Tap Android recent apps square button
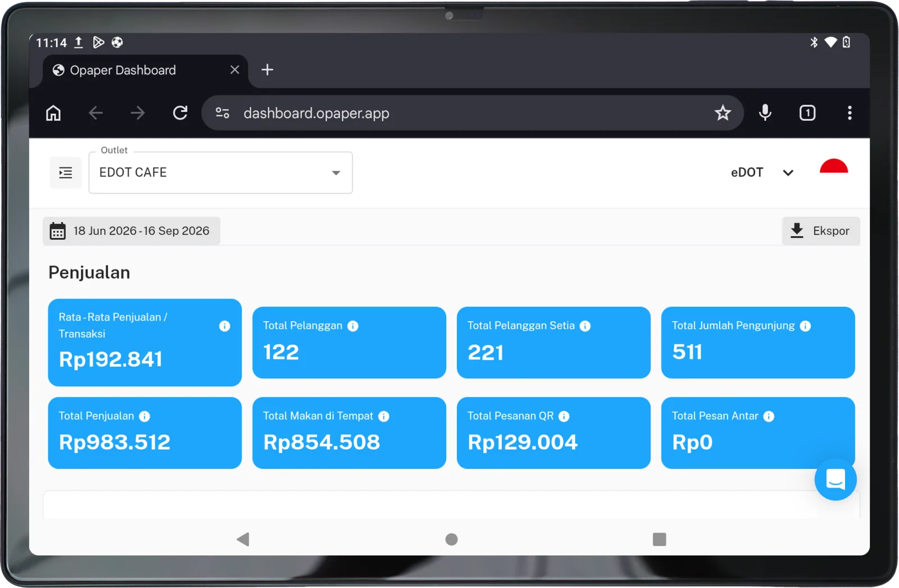This screenshot has width=899, height=588. pos(660,539)
